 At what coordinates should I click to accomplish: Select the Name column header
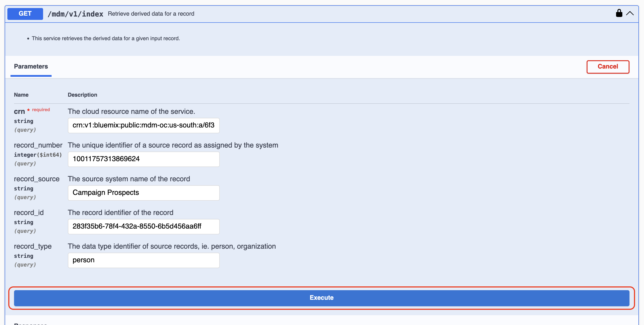click(21, 95)
